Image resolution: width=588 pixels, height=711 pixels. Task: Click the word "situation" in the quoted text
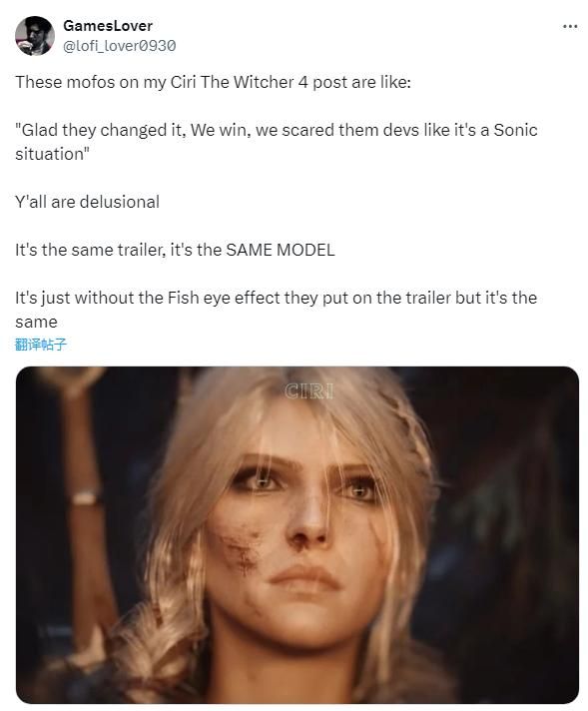click(49, 154)
